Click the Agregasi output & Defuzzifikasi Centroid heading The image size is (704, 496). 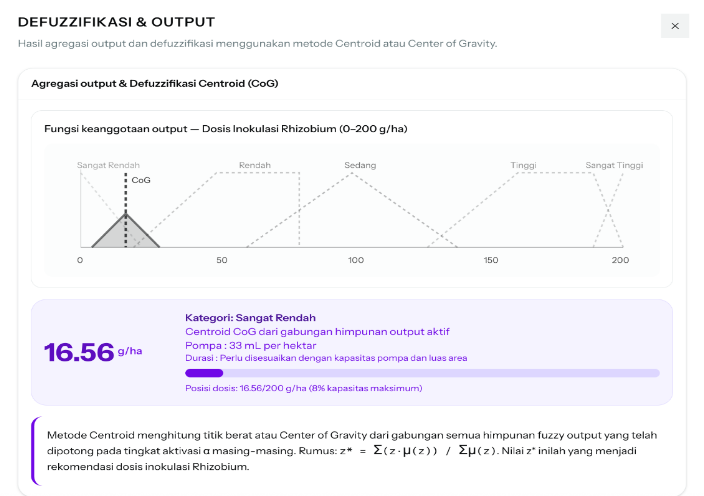[x=155, y=84]
